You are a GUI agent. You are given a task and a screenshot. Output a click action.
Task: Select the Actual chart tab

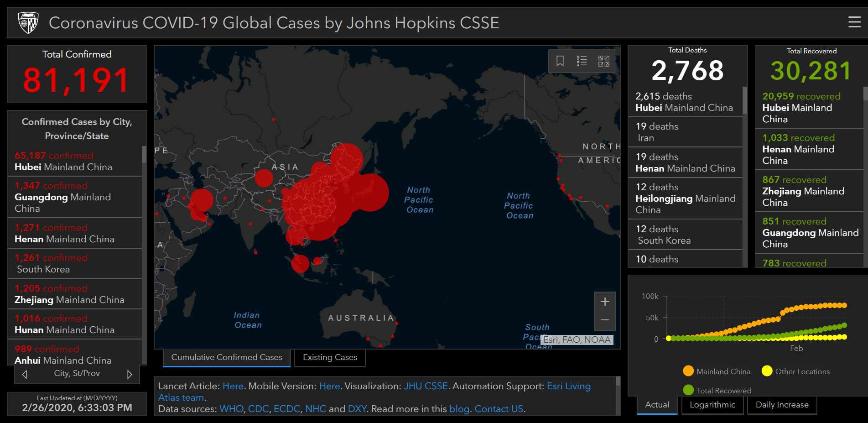(x=657, y=405)
